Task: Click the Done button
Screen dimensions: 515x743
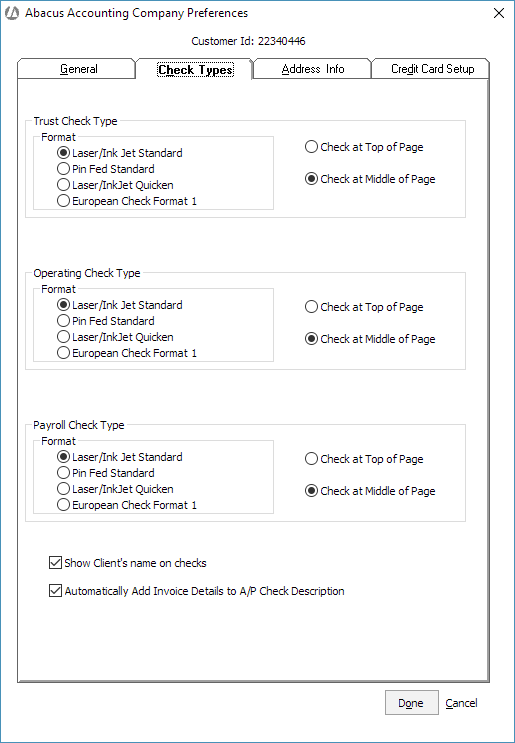Action: (x=411, y=703)
